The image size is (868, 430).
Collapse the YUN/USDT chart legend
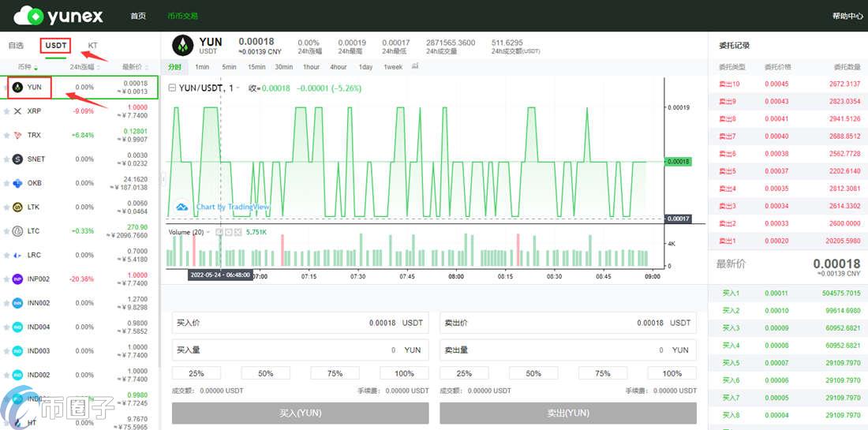pos(173,88)
